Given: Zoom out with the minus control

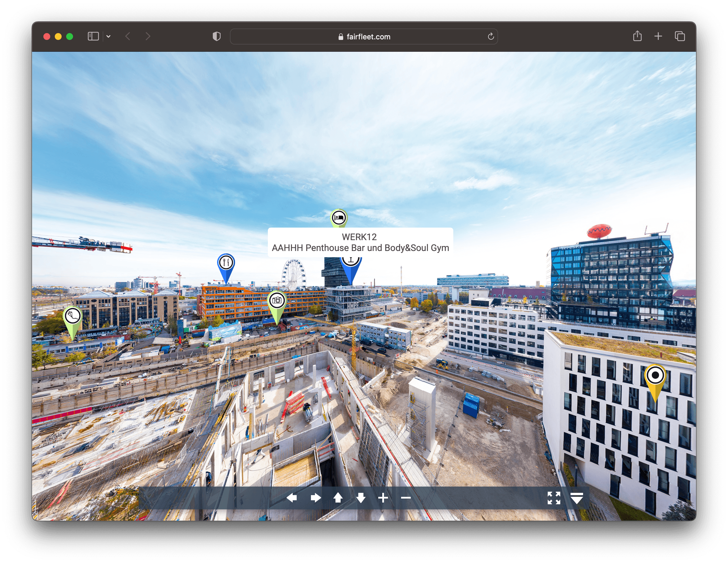Looking at the screenshot, I should pos(406,498).
